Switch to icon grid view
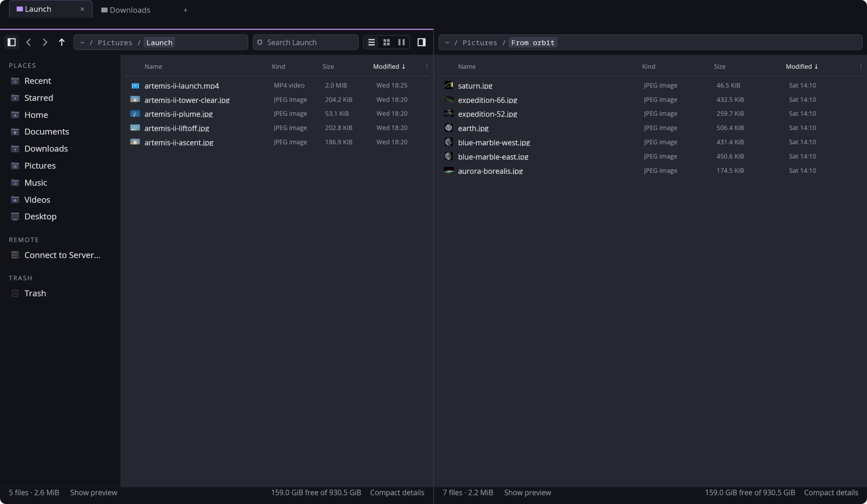Viewport: 867px width, 504px height. point(386,42)
